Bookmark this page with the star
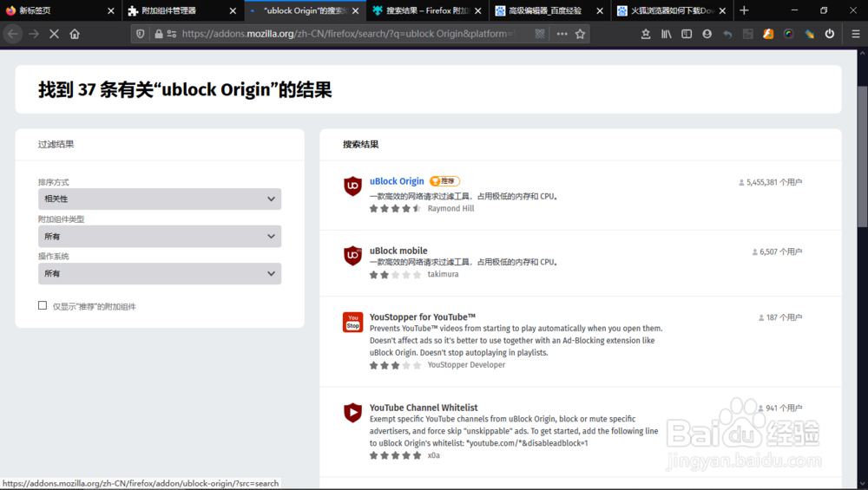Image resolution: width=868 pixels, height=490 pixels. point(580,34)
